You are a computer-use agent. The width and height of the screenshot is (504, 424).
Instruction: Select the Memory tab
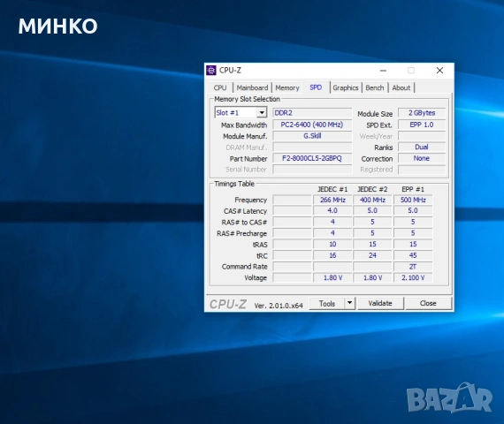point(287,87)
